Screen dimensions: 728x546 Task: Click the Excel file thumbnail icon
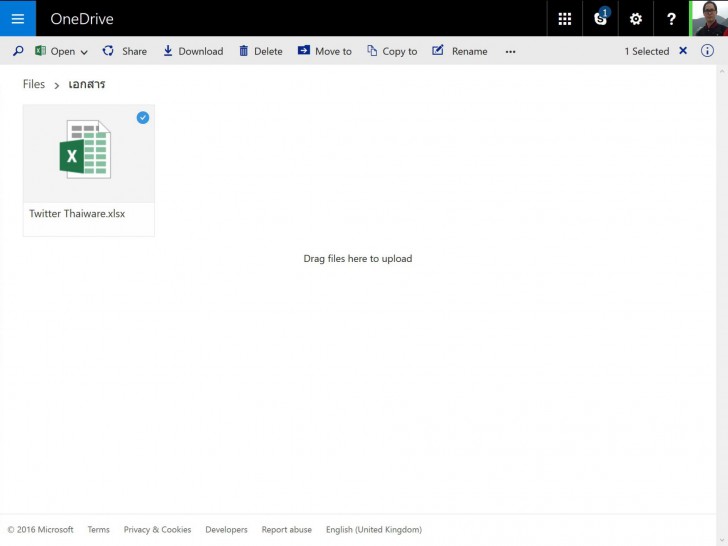[85, 149]
